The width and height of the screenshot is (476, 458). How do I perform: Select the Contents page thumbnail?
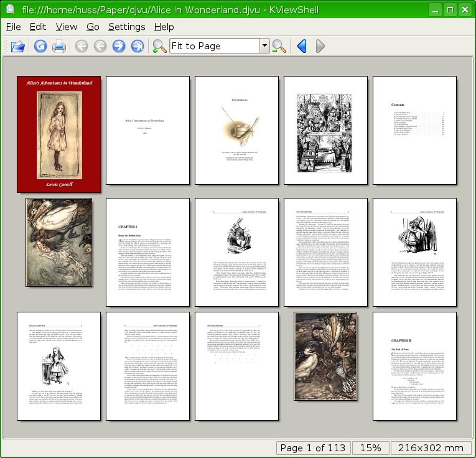(414, 130)
